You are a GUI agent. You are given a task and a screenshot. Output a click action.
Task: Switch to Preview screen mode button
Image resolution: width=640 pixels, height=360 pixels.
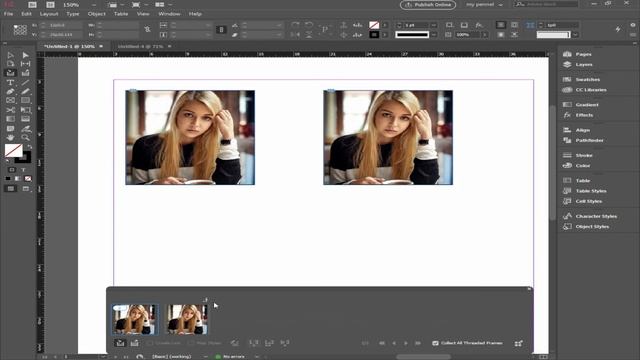pyautogui.click(x=26, y=189)
